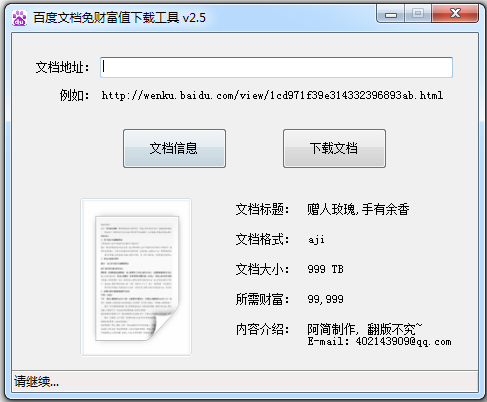The width and height of the screenshot is (487, 402).
Task: Click the format value aji
Action: [316, 239]
